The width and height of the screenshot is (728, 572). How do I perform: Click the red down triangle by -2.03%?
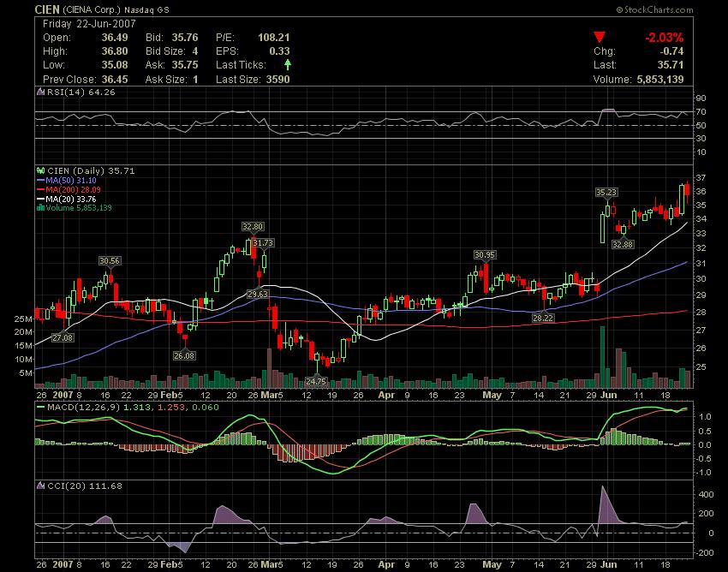click(600, 37)
